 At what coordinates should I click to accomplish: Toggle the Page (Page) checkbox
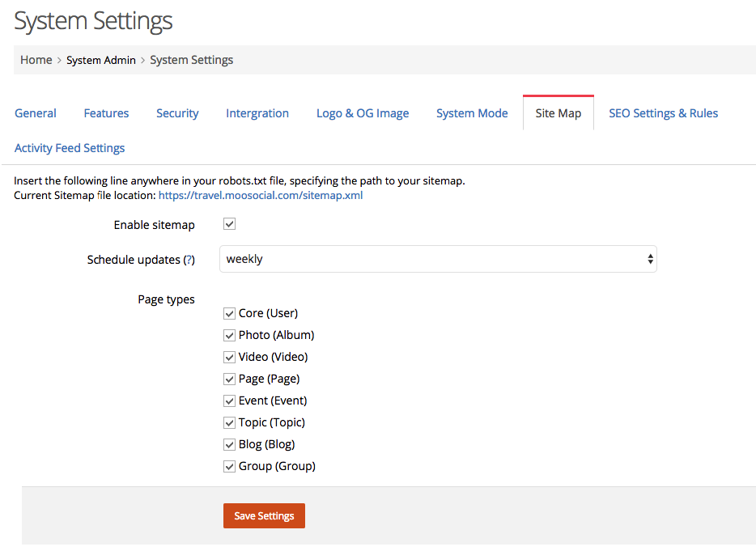click(x=230, y=379)
